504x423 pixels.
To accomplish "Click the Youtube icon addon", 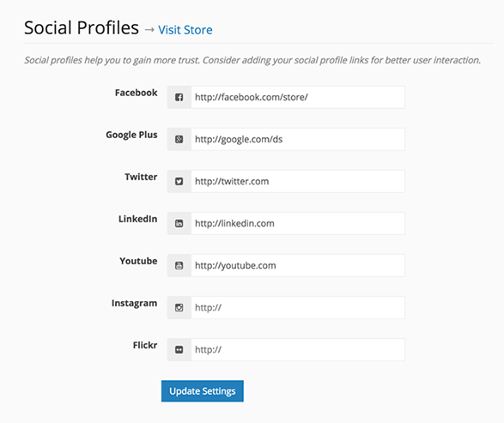I will coord(179,265).
